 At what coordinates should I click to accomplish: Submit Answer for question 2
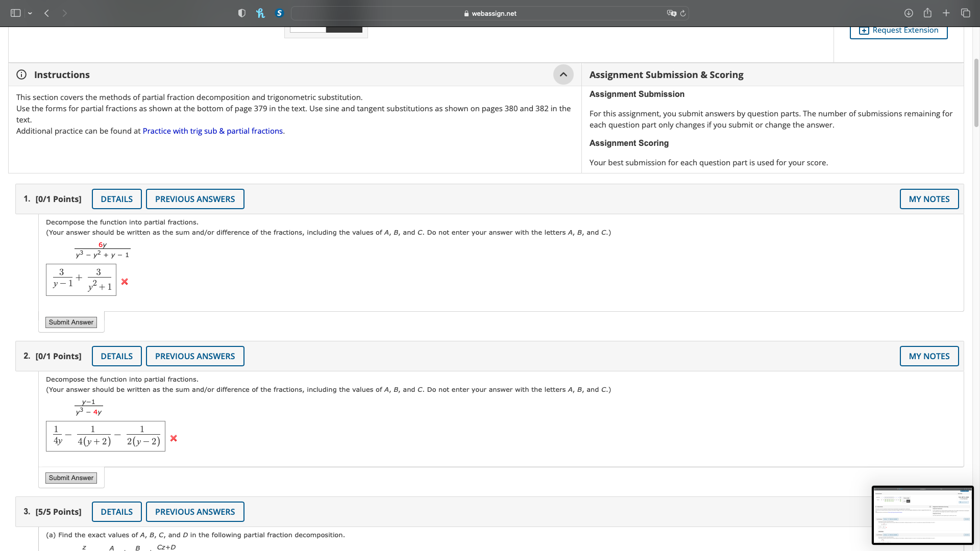click(71, 478)
